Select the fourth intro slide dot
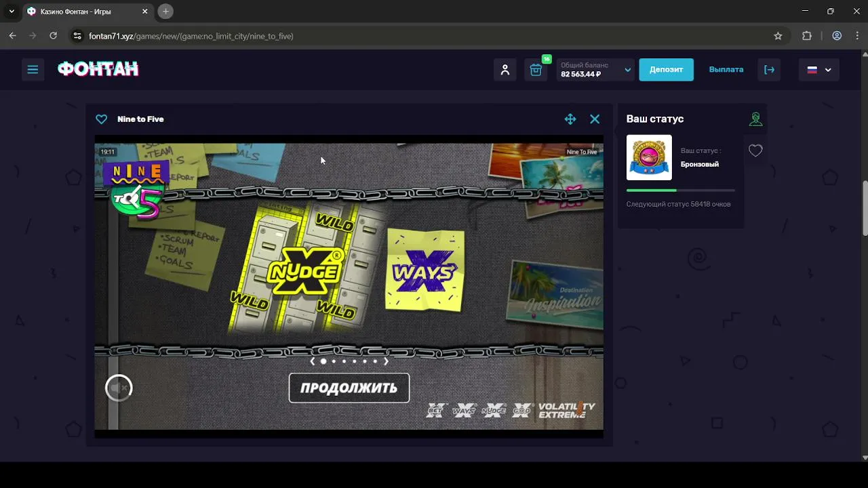Viewport: 868px width, 488px height. [x=354, y=361]
